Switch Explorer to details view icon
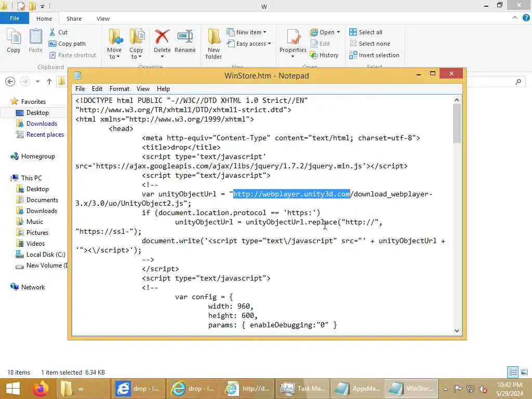The width and height of the screenshot is (532, 399). click(513, 372)
